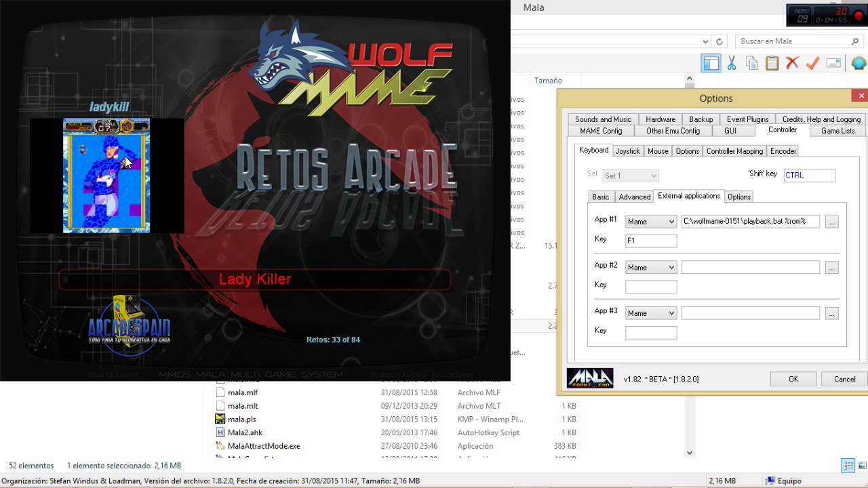
Task: Switch to MAME Config tab
Action: pyautogui.click(x=601, y=131)
